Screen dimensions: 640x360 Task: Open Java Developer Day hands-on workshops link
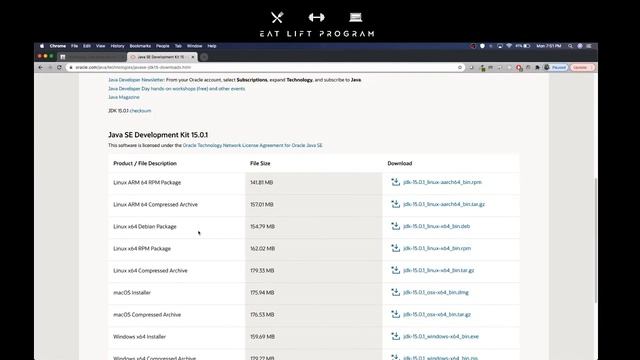[176, 89]
